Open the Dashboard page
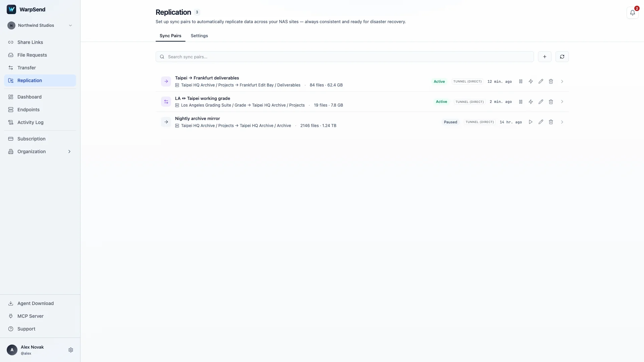 (x=40, y=97)
